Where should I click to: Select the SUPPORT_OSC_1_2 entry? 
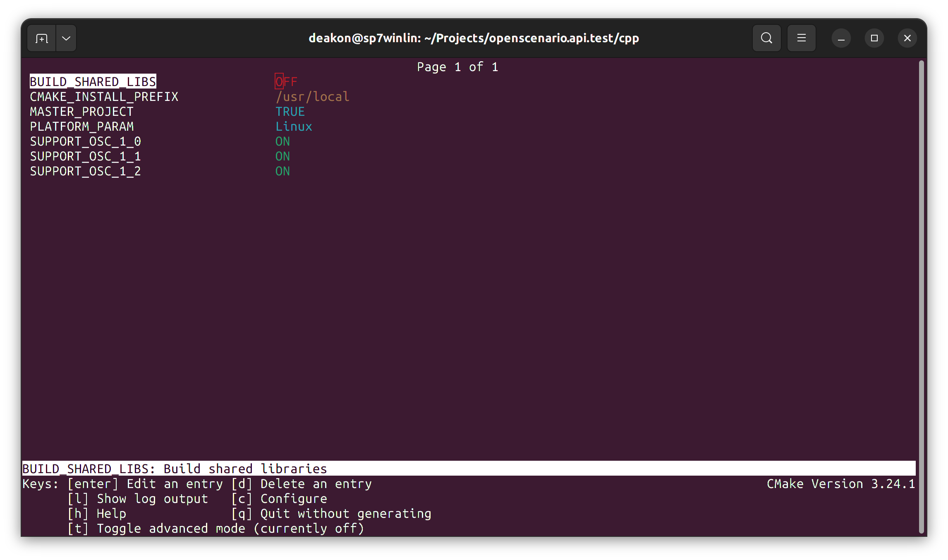click(x=86, y=171)
